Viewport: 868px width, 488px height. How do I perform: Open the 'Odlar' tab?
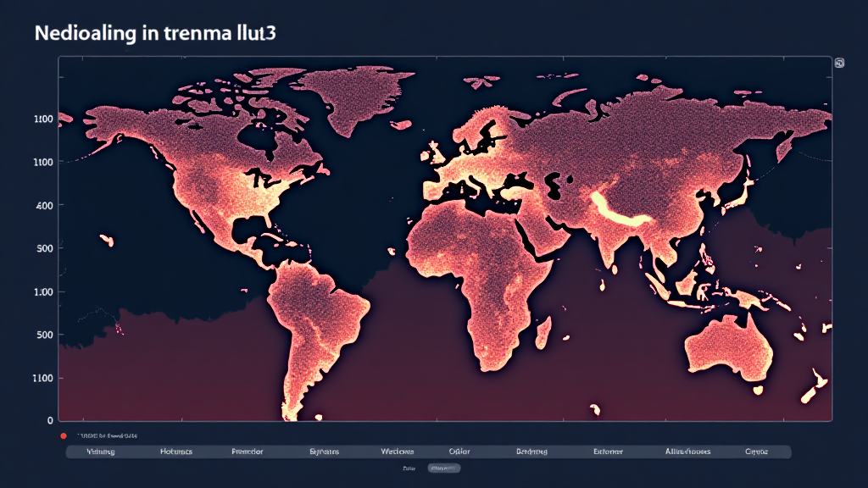(459, 452)
